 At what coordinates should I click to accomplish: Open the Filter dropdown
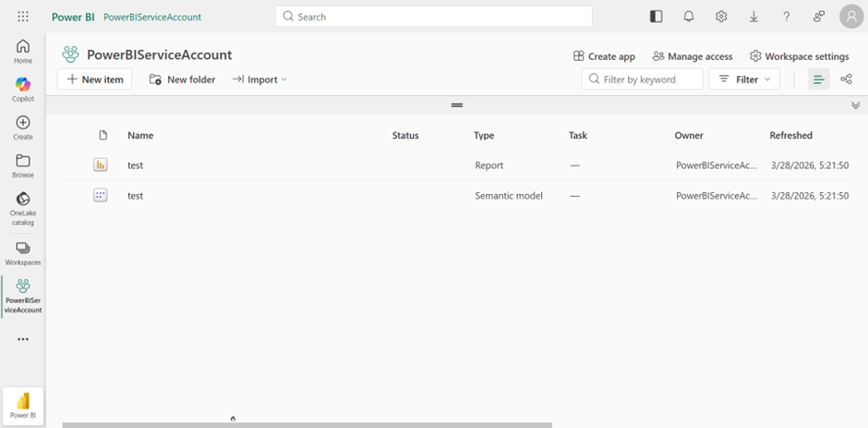point(744,79)
